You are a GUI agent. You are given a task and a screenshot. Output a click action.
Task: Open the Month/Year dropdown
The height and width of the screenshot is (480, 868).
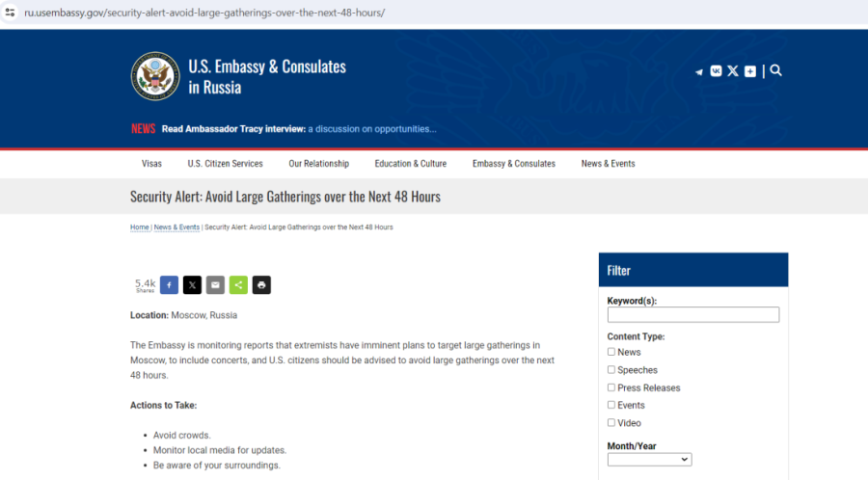(649, 460)
